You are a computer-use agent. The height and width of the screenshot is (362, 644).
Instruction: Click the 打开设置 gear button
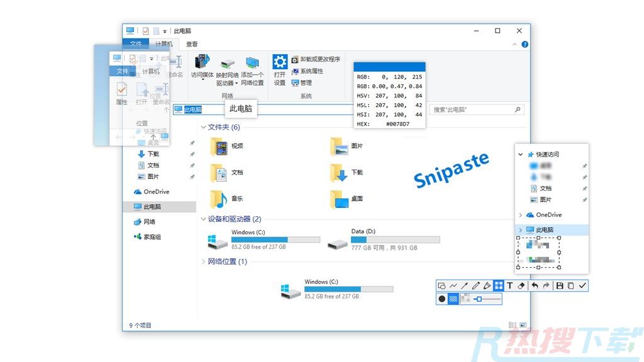[280, 70]
